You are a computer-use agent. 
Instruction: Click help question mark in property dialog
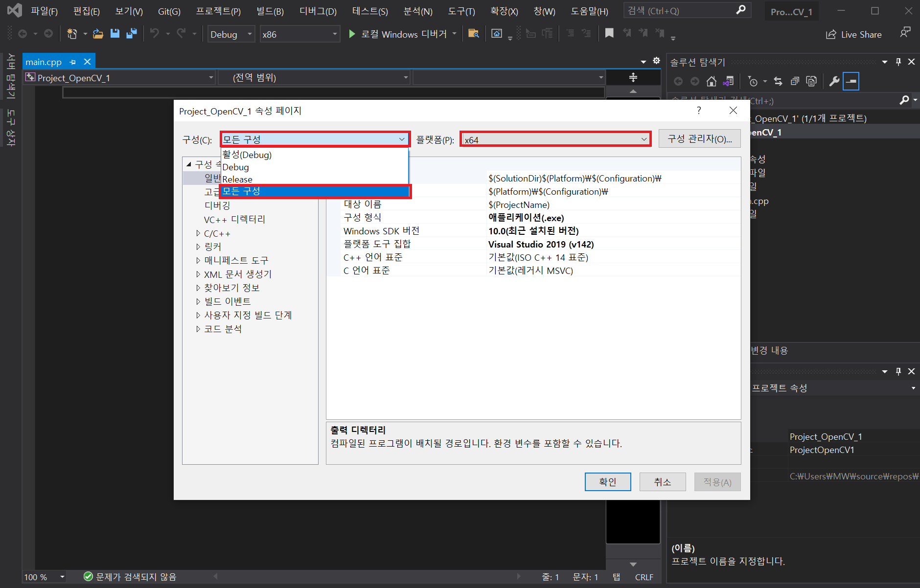pyautogui.click(x=699, y=111)
